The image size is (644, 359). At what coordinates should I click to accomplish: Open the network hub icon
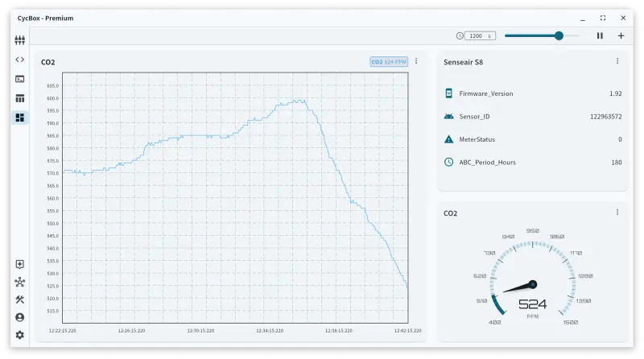tap(19, 282)
